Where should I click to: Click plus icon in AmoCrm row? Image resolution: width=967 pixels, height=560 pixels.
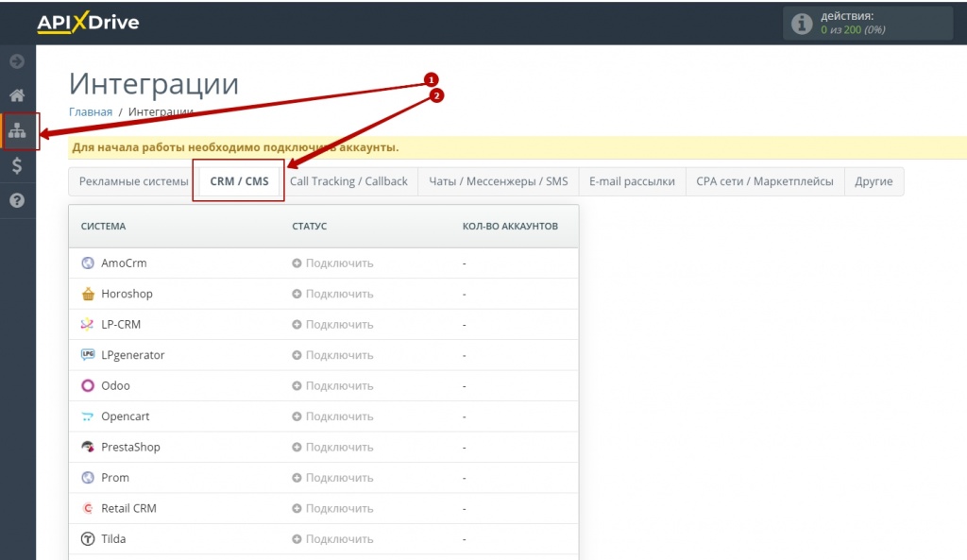click(x=297, y=263)
